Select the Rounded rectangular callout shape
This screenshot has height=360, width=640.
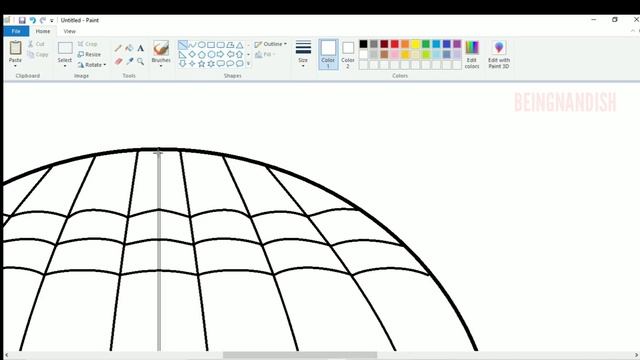click(x=220, y=64)
